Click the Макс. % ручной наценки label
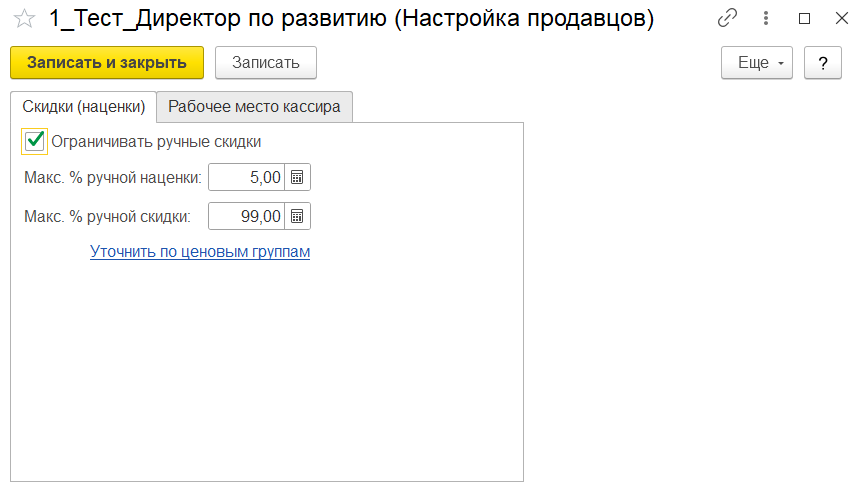The height and width of the screenshot is (490, 862). pyautogui.click(x=112, y=178)
